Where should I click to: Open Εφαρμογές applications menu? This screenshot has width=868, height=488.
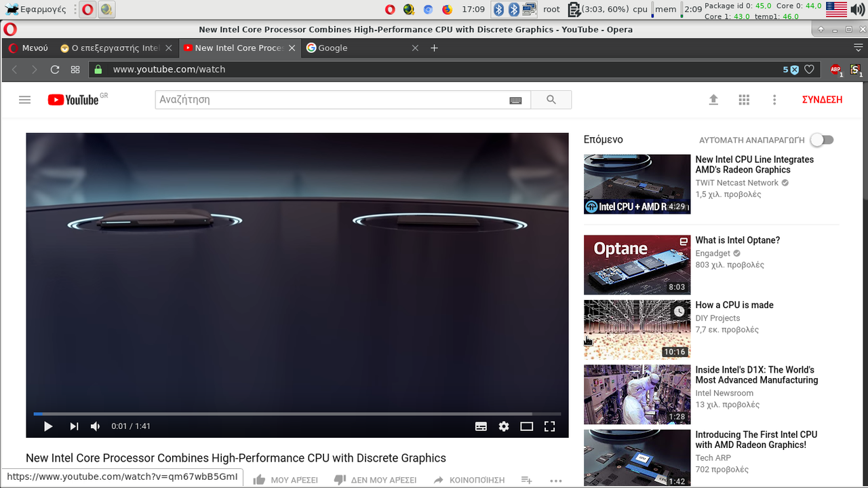click(37, 10)
